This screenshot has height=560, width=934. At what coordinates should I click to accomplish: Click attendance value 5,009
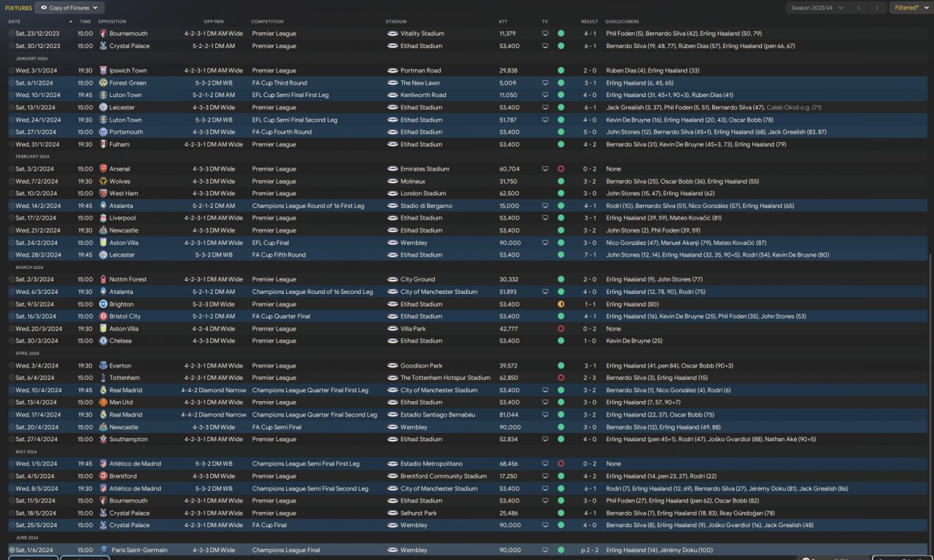(x=507, y=83)
